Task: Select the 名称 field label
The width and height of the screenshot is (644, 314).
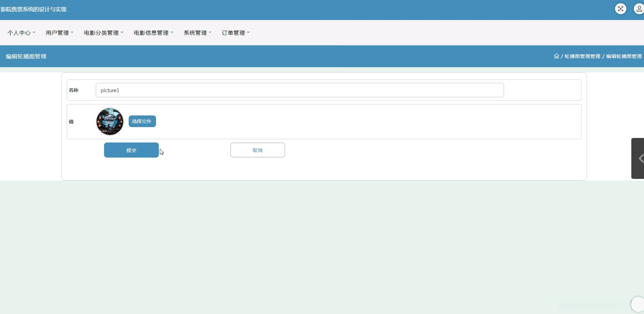Action: (x=74, y=90)
